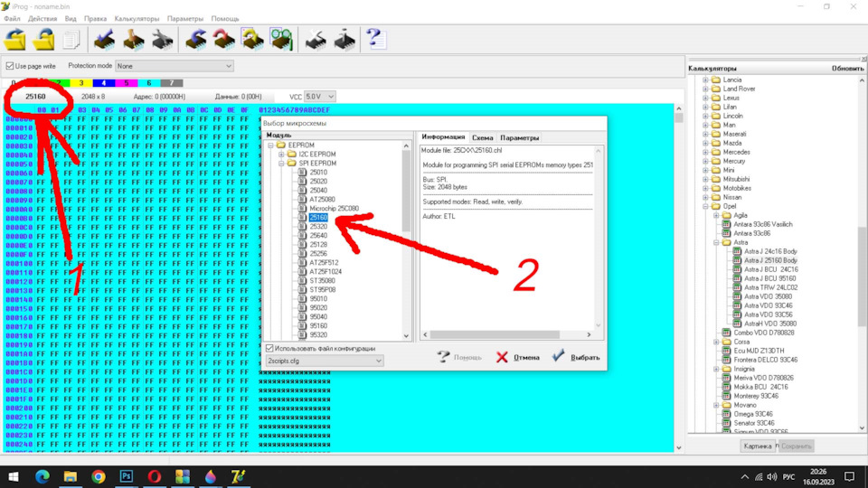The width and height of the screenshot is (868, 488).
Task: Toggle Использовать файл конфигурации checkbox
Action: 269,348
